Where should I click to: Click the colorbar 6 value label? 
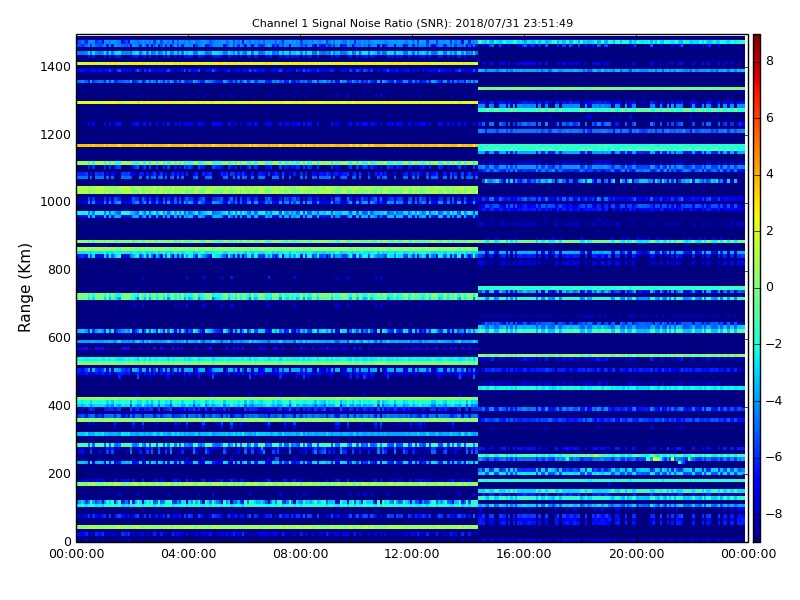point(770,118)
